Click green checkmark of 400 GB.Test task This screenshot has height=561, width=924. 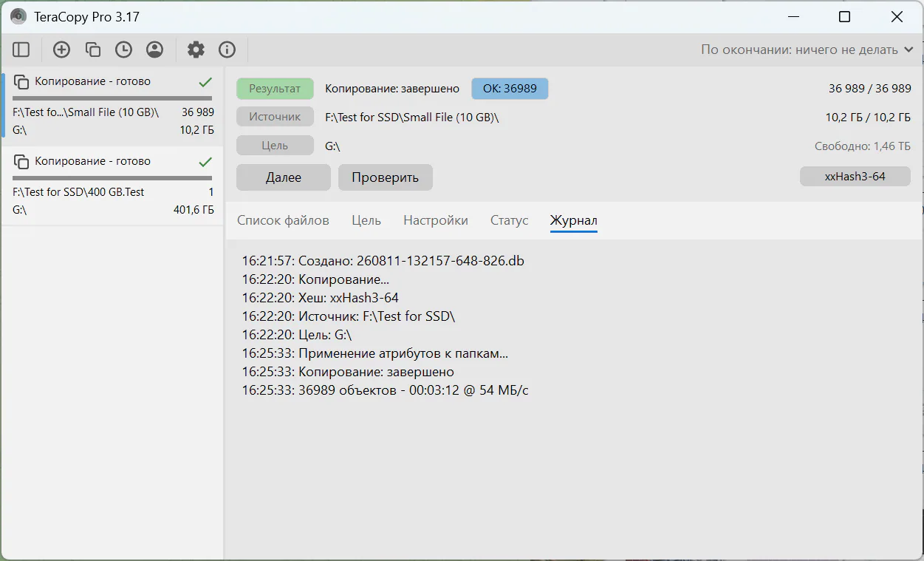click(205, 162)
